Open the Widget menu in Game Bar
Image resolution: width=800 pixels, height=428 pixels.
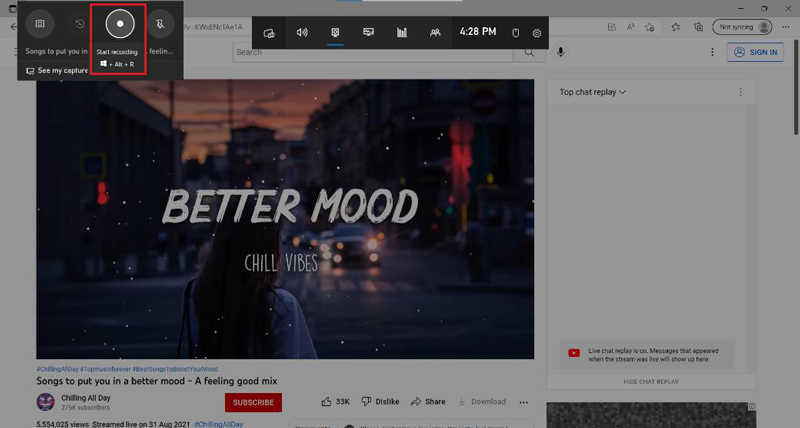pyautogui.click(x=269, y=33)
